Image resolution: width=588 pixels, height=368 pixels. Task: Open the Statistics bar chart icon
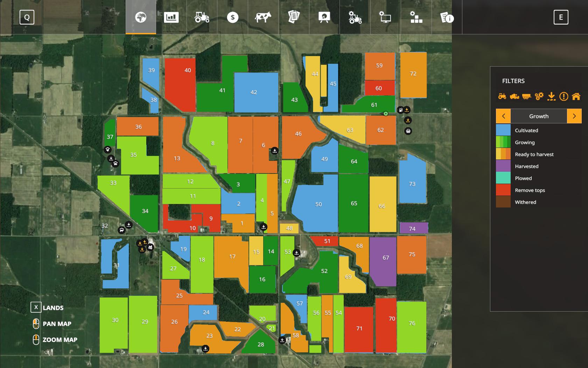[171, 17]
